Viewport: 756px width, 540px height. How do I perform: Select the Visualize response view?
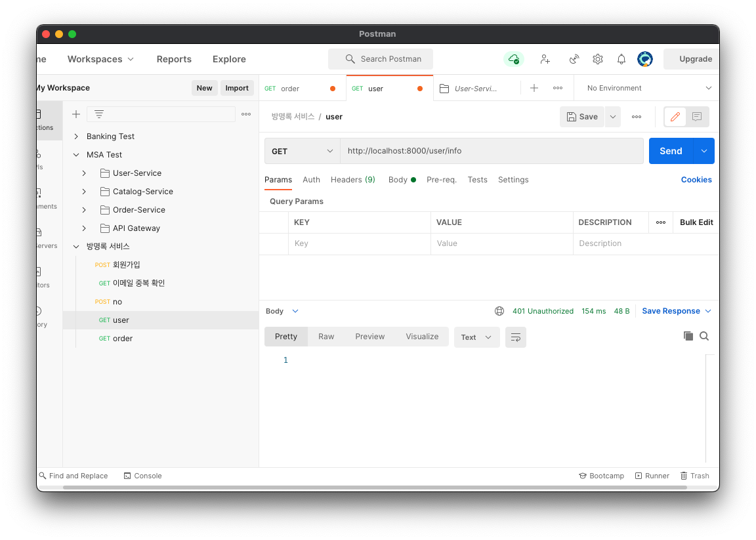coord(422,337)
